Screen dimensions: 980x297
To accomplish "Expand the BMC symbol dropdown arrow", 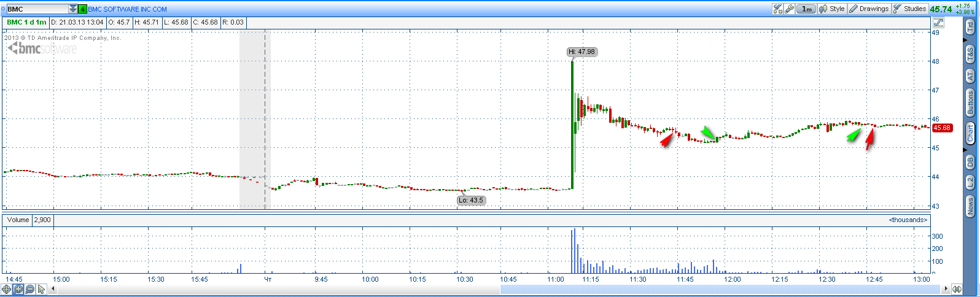I will pyautogui.click(x=73, y=9).
